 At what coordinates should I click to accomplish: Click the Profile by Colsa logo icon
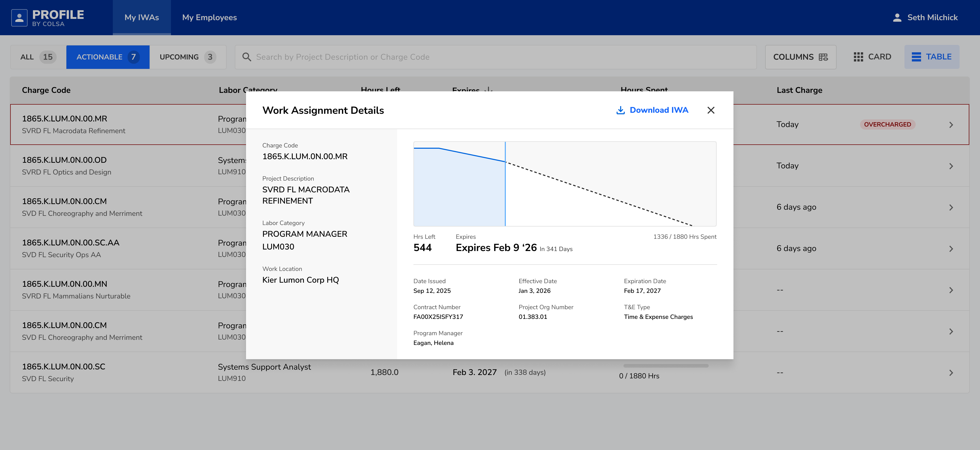click(19, 18)
